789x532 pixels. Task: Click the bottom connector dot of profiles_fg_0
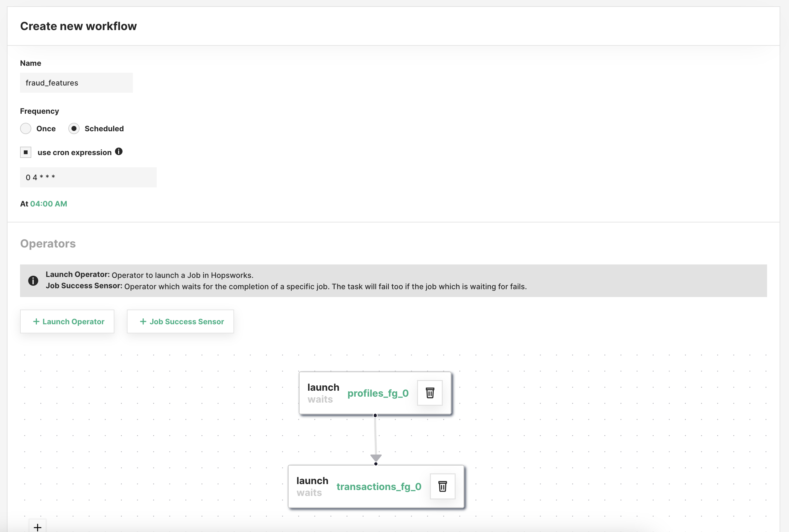tap(375, 415)
